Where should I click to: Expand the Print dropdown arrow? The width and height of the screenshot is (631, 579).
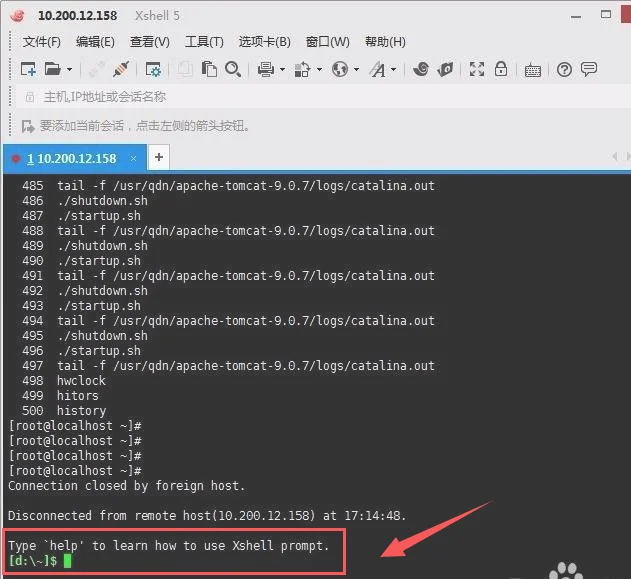(x=283, y=70)
